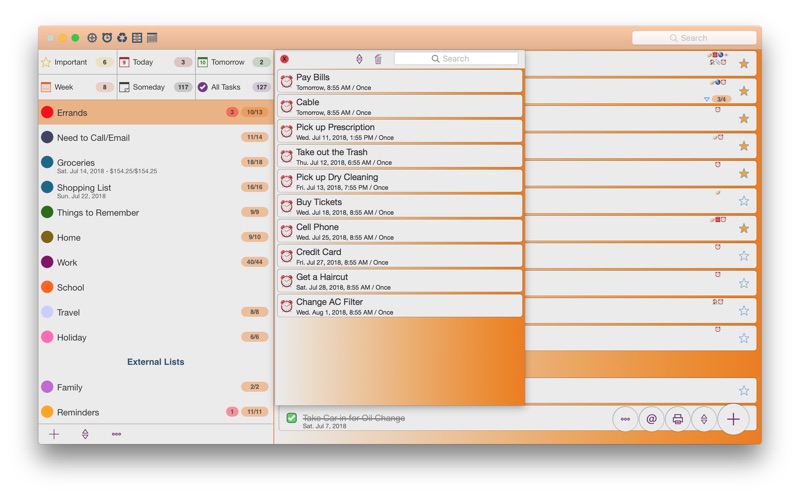Click the red 1 badge on Reminders
Screen dimensions: 800x500
pos(232,412)
